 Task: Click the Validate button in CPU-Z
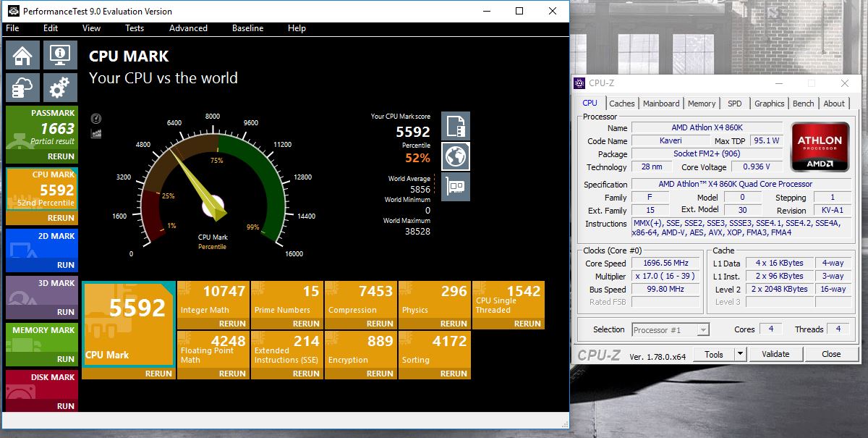pyautogui.click(x=775, y=354)
